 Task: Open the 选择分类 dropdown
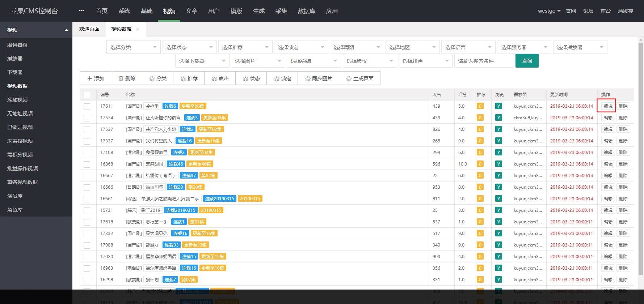[x=133, y=47]
